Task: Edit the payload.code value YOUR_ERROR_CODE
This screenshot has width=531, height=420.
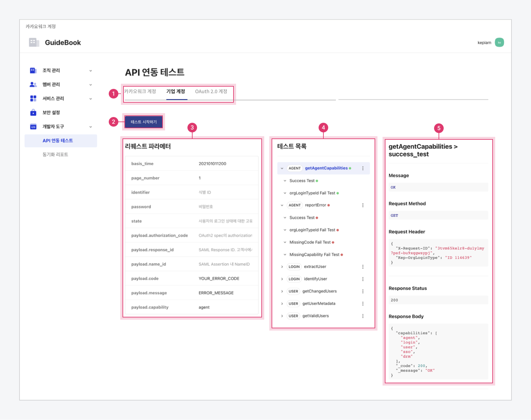Action: [x=219, y=279]
